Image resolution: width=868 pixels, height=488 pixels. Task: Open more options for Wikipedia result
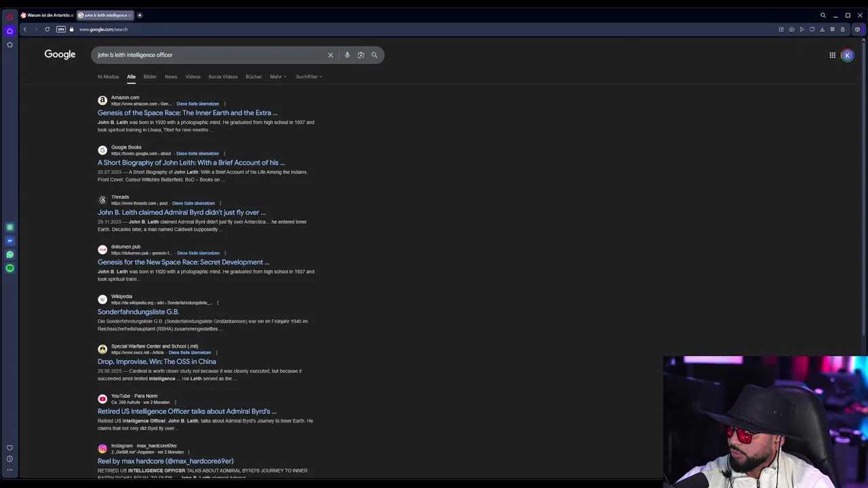pos(217,303)
